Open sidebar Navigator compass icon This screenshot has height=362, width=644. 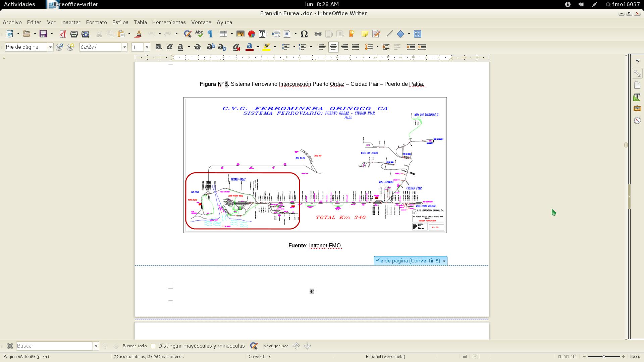(x=637, y=120)
